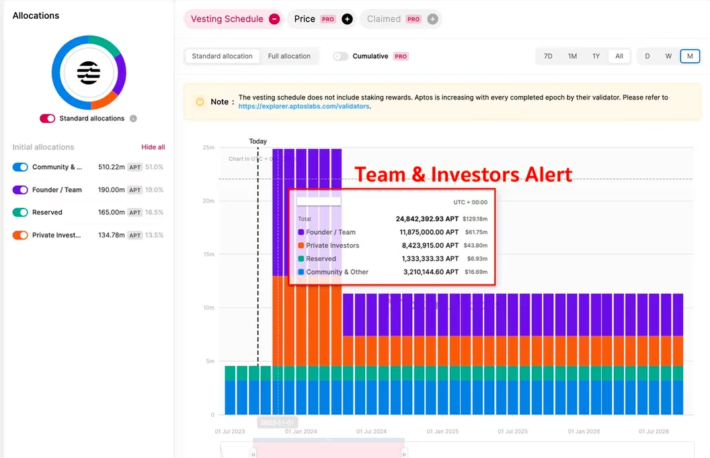Screen dimensions: 710x458
Task: Click Hide all allocations link
Action: point(153,147)
